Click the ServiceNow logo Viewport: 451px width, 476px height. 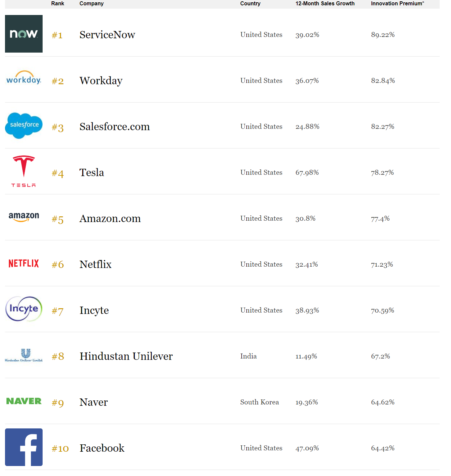click(24, 34)
